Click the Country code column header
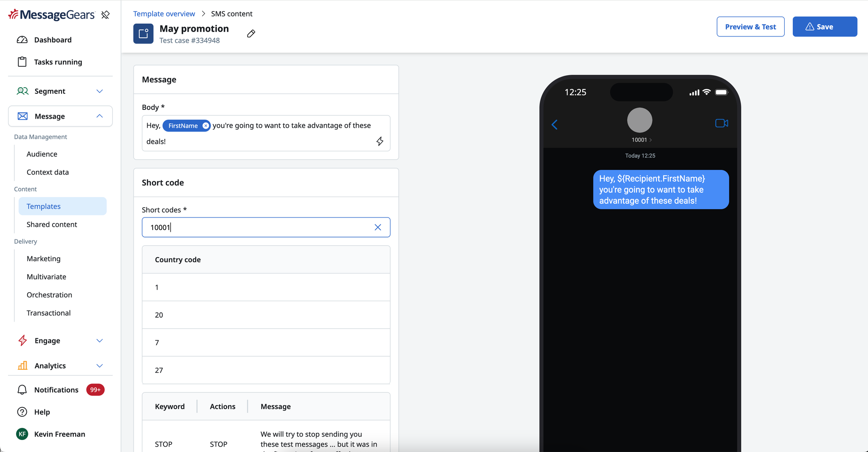Screen dimensions: 868x452 (x=178, y=260)
